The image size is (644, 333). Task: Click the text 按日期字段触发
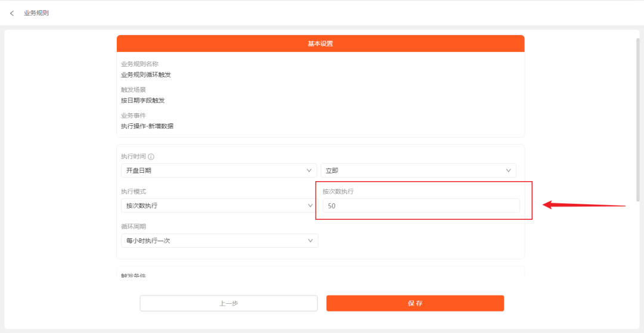(143, 101)
